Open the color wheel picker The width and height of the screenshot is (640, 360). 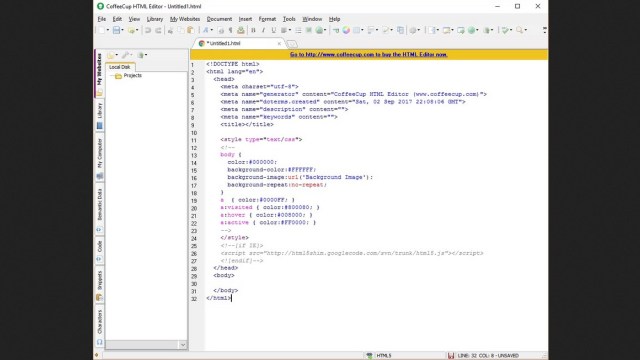(x=346, y=30)
